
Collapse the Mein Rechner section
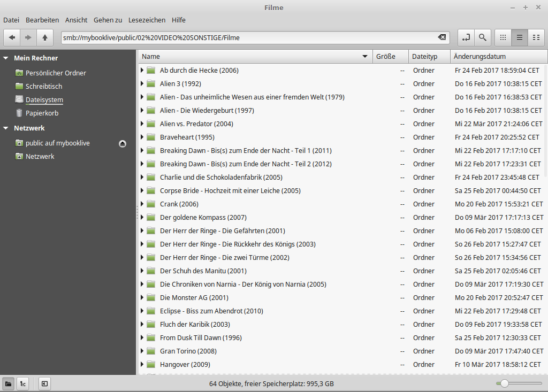6,58
